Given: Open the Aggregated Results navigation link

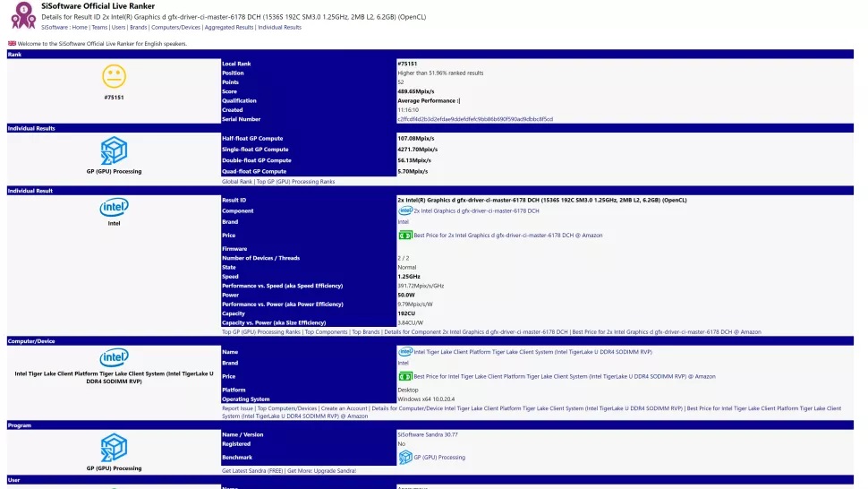Looking at the screenshot, I should (228, 27).
